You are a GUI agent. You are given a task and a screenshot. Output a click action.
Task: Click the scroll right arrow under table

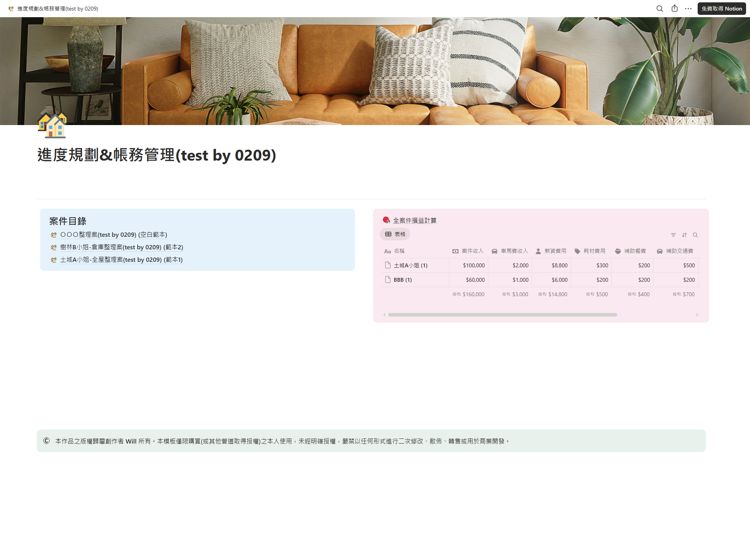coord(697,315)
